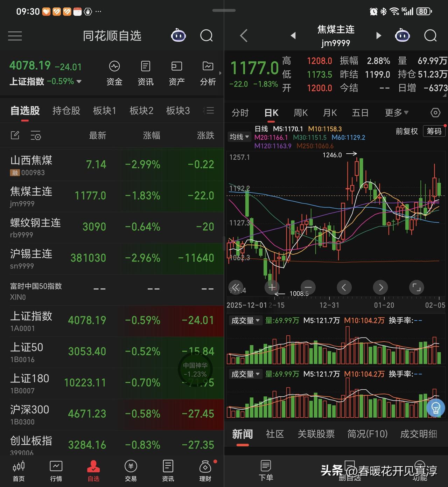The image size is (448, 487).
Task: Switch to the 板块1 tab
Action: coord(105,111)
